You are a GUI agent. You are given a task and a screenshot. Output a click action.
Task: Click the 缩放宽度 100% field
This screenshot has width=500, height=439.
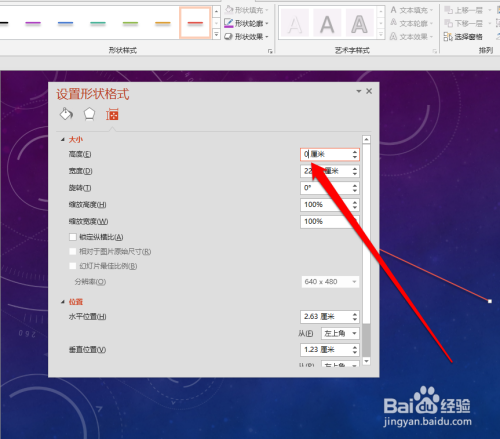tap(330, 221)
